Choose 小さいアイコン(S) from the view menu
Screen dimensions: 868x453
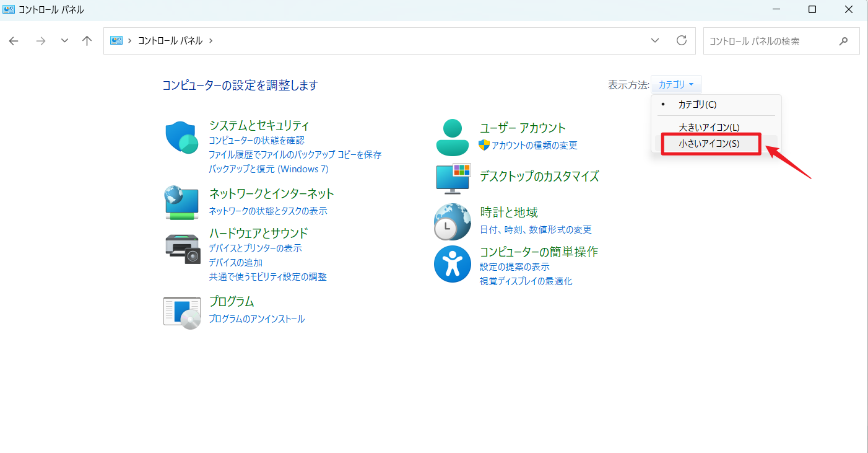pos(710,144)
